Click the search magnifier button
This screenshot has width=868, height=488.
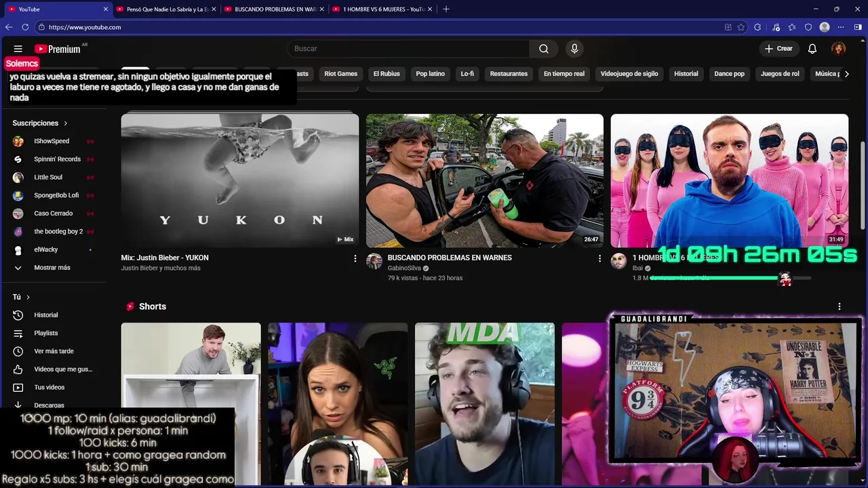point(544,49)
